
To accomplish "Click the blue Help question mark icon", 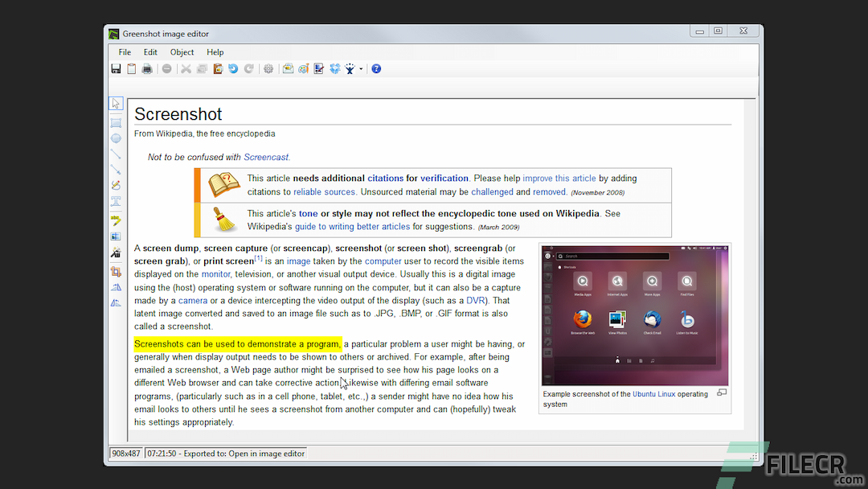I will click(376, 69).
